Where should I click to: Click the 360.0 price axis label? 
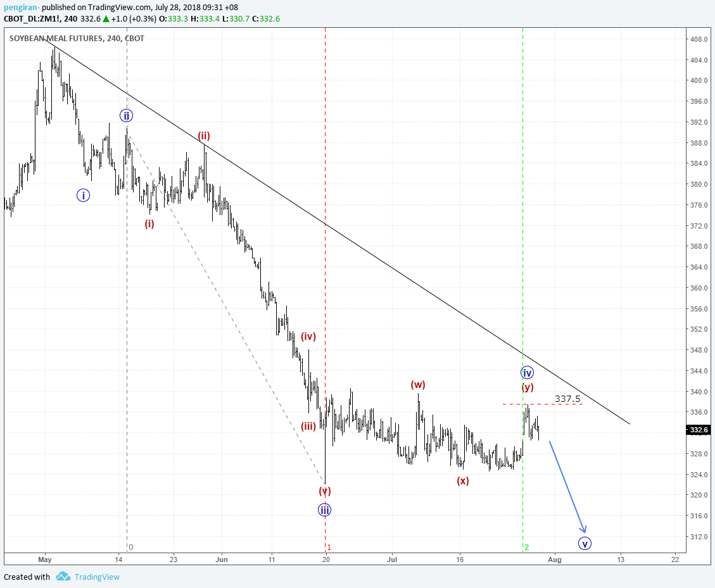click(x=699, y=288)
